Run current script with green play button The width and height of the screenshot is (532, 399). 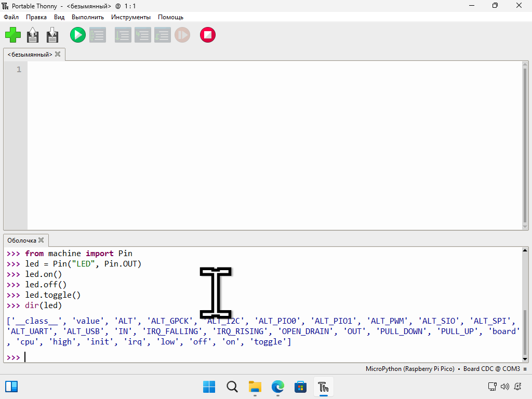(x=78, y=35)
